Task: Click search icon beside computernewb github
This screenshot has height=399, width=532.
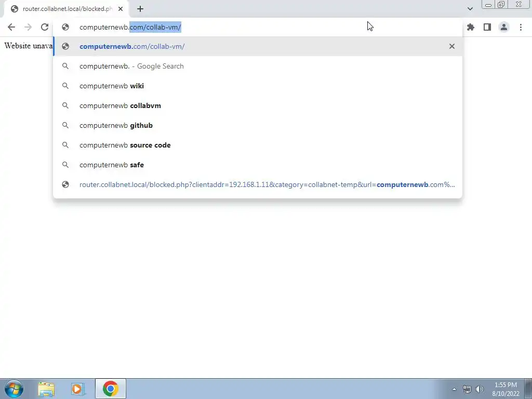Action: pos(65,125)
